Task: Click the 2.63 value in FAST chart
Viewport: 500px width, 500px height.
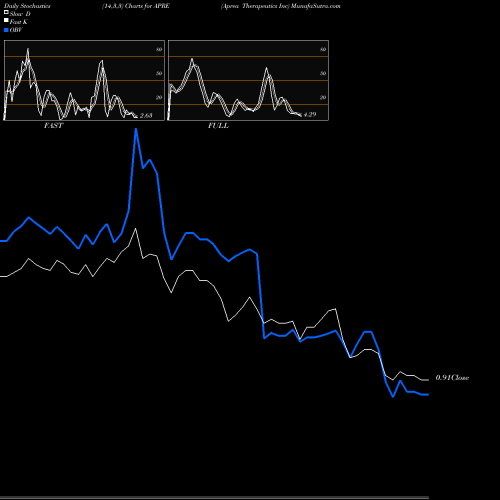Action: [x=146, y=116]
